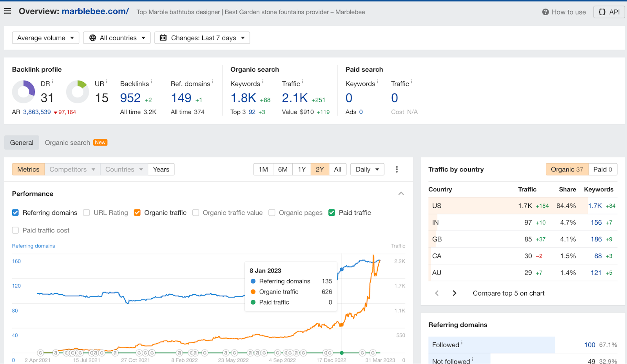Click organic Keywords value 1.8K
This screenshot has width=627, height=364.
(243, 98)
